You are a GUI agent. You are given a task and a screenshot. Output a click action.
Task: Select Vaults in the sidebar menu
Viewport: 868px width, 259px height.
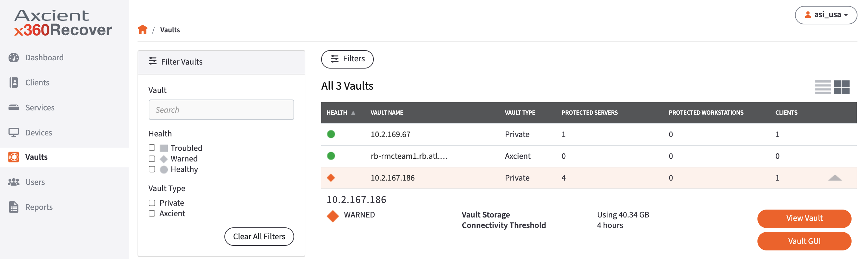pos(37,157)
